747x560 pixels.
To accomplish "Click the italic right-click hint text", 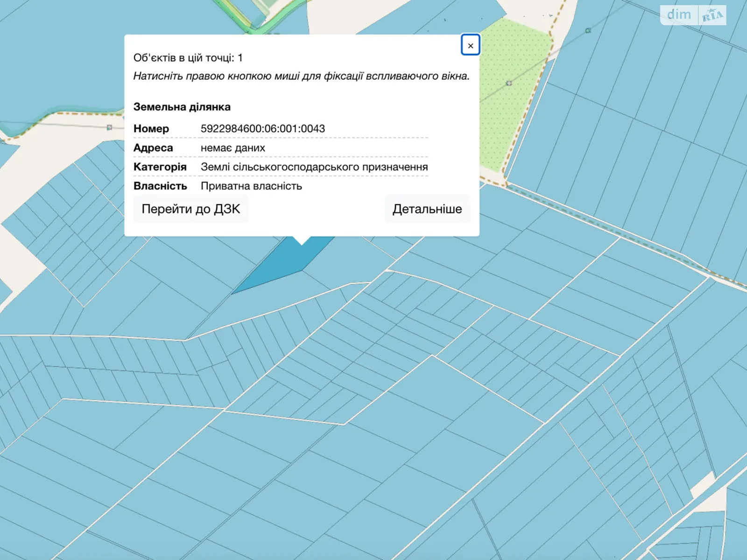I will point(301,76).
